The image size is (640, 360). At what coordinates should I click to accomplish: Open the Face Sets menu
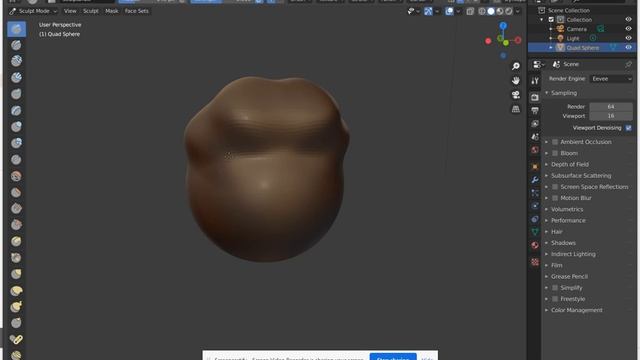(x=137, y=11)
